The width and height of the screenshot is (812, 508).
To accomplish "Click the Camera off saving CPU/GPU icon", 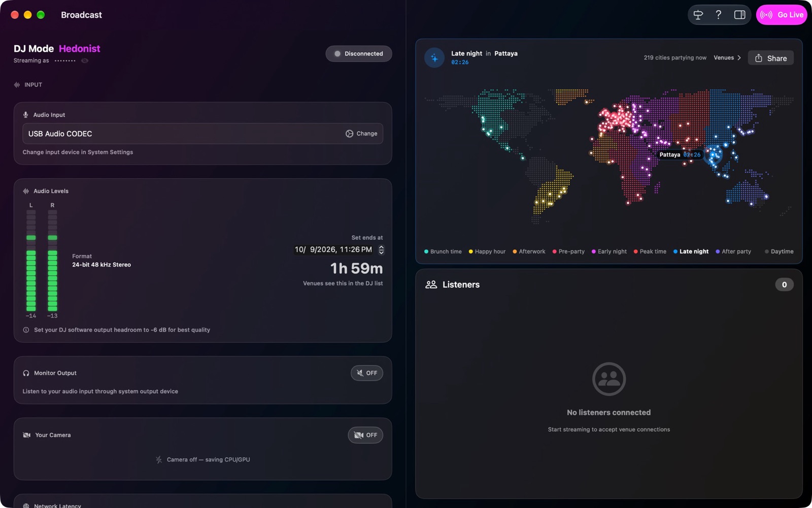I will [159, 460].
